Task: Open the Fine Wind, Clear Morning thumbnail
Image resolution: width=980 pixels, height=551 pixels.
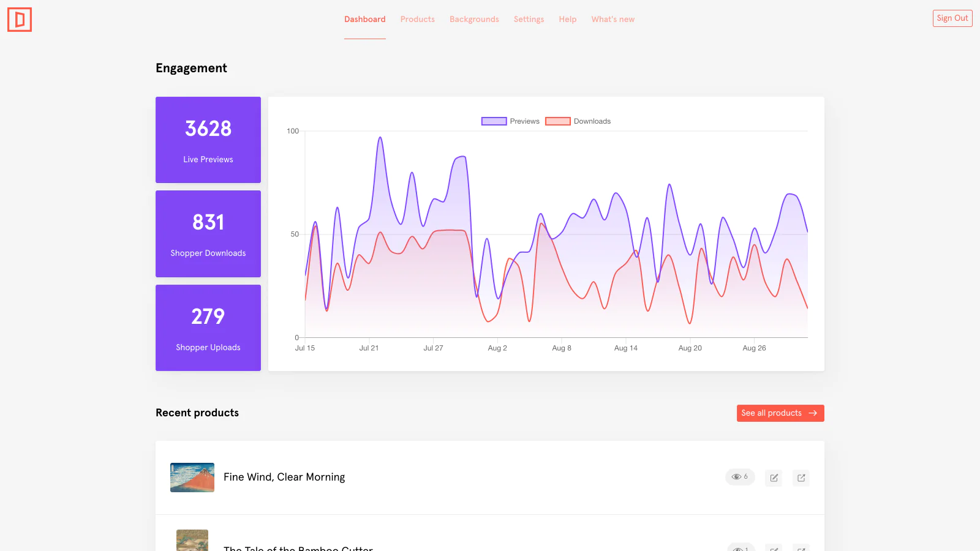Action: (x=192, y=478)
